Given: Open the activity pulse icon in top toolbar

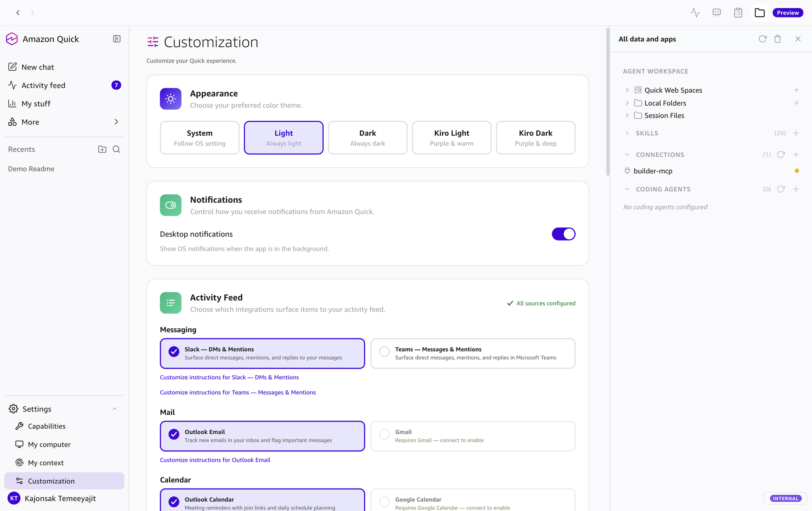Looking at the screenshot, I should click(695, 13).
